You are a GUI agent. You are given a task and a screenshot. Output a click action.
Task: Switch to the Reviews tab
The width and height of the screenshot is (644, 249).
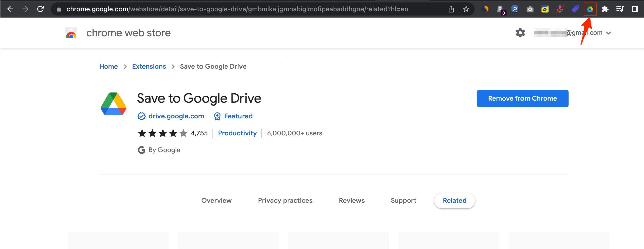point(352,200)
